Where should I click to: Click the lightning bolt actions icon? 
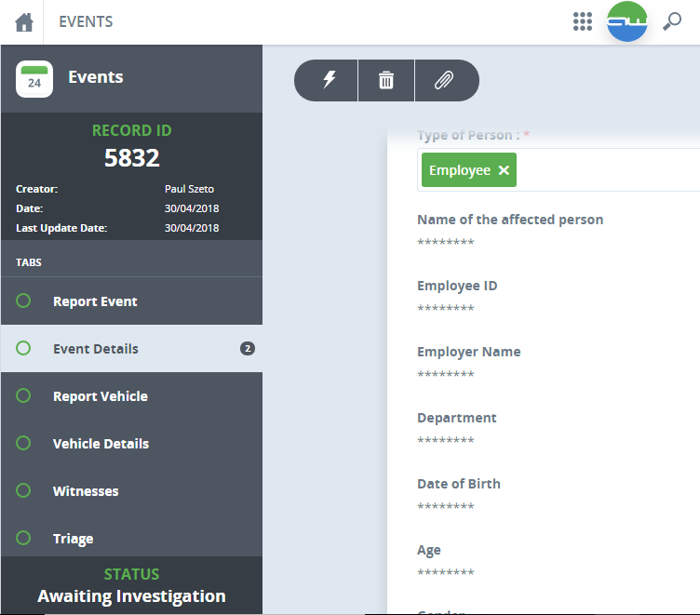tap(329, 80)
